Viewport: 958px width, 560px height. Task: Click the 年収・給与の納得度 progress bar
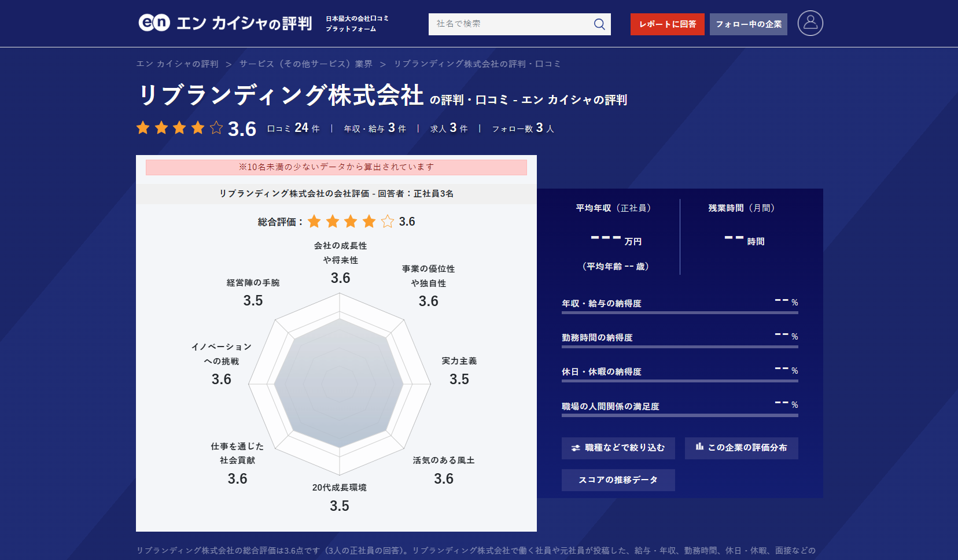click(x=680, y=312)
